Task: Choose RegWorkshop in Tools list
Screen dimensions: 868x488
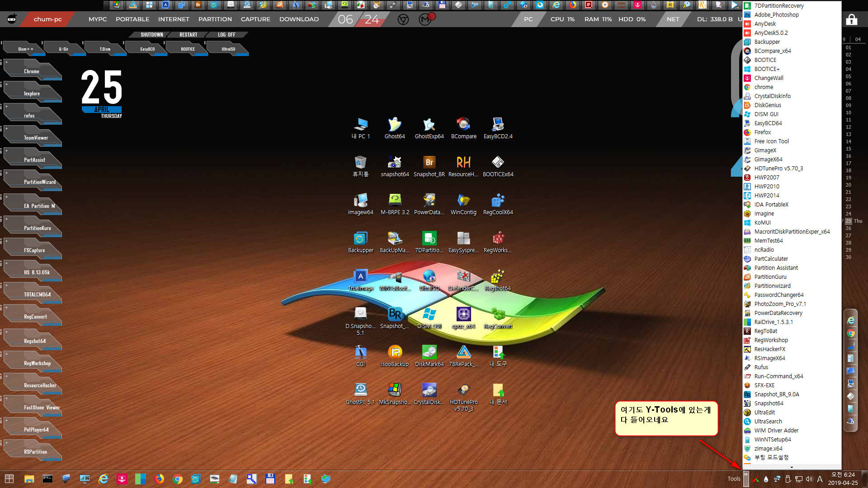Action: pos(792,340)
